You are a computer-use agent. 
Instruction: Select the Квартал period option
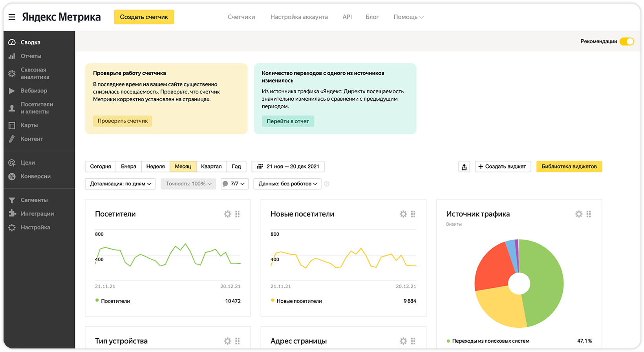[211, 167]
